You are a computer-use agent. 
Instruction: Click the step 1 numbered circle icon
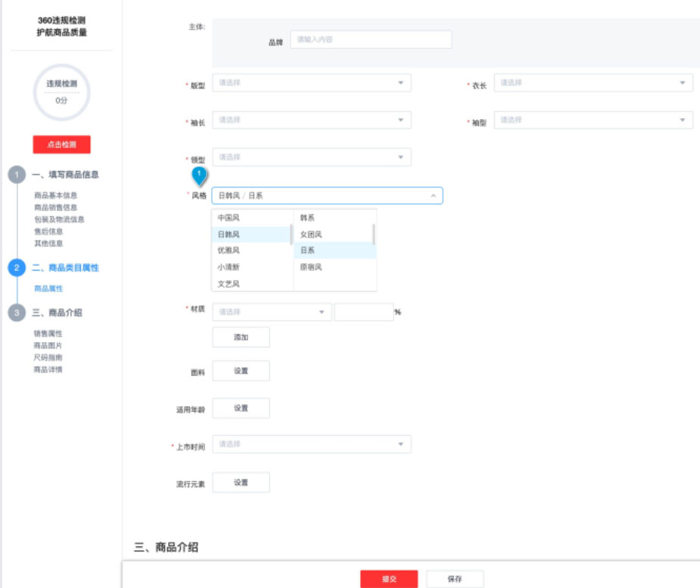click(17, 173)
